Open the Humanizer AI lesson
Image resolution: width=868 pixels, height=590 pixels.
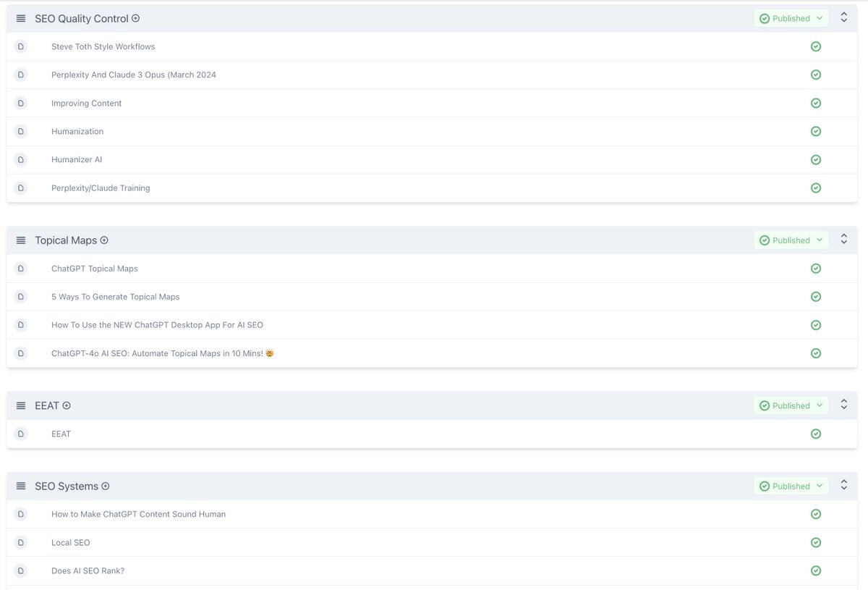pos(77,159)
